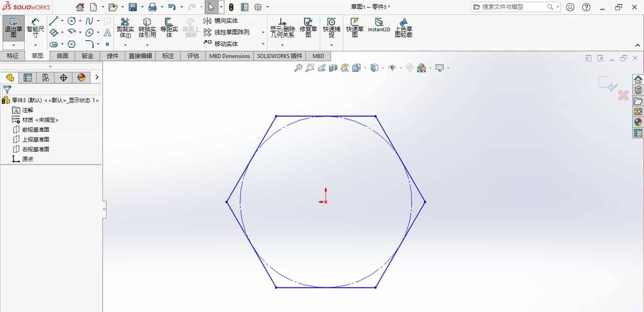Click Convert Entities in the Sketch ribbon

(x=147, y=29)
